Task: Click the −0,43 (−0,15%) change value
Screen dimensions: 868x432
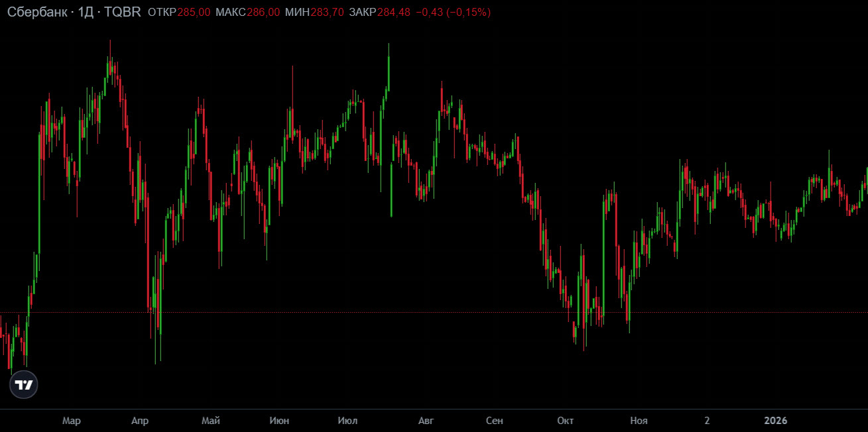Action: 453,13
